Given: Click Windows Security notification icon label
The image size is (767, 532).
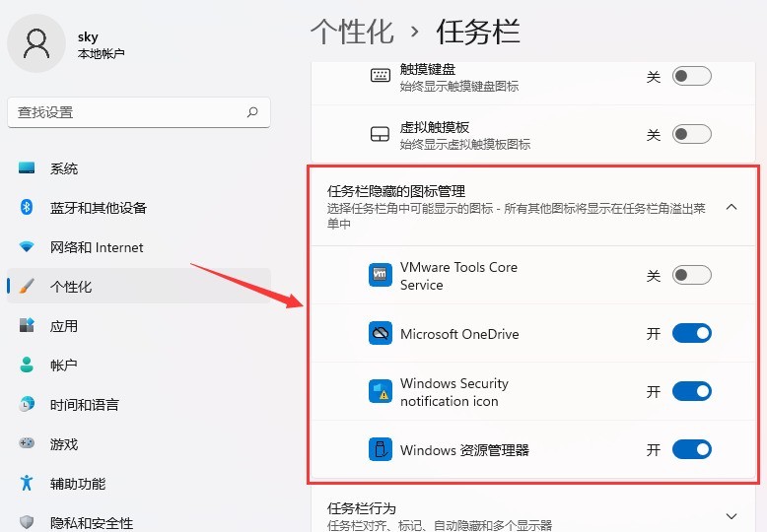Looking at the screenshot, I should [454, 392].
